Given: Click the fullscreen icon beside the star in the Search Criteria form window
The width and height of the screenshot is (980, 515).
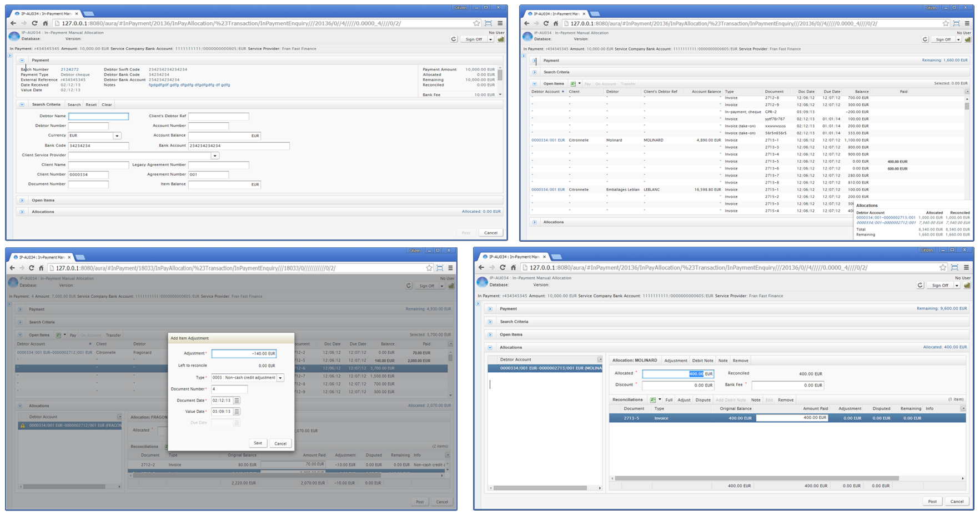Looking at the screenshot, I should tap(488, 23).
